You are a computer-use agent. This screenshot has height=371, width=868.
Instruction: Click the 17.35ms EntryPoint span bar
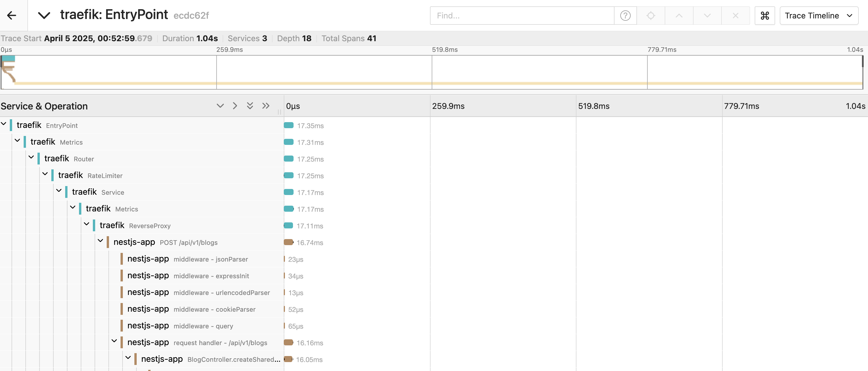pyautogui.click(x=289, y=125)
